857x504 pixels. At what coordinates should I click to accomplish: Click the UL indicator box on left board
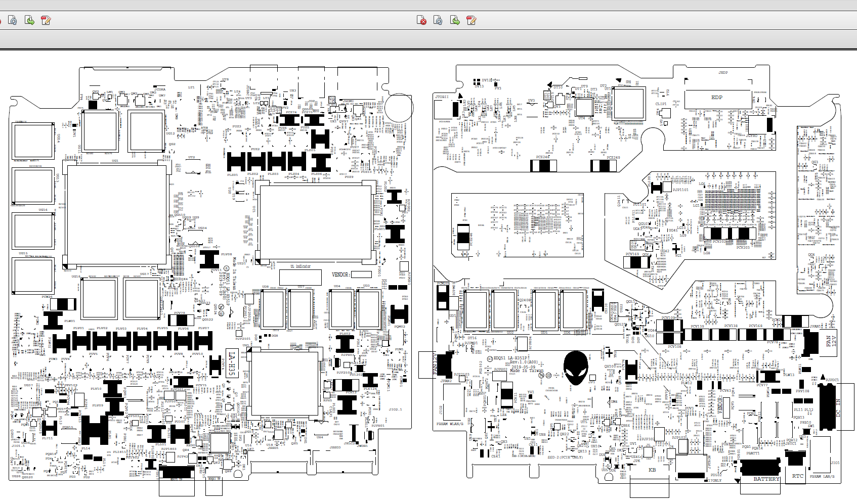point(301,277)
